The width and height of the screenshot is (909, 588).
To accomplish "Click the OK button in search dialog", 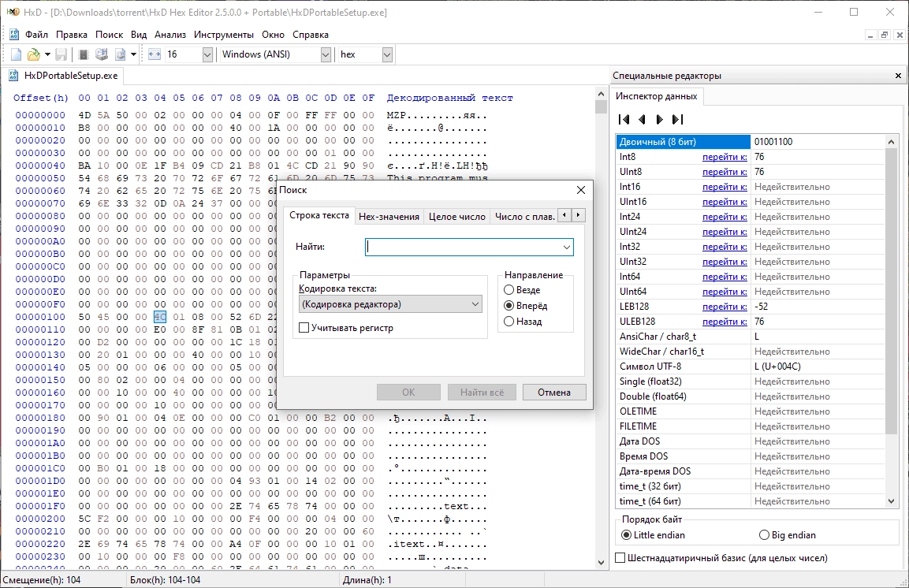I will pos(408,393).
